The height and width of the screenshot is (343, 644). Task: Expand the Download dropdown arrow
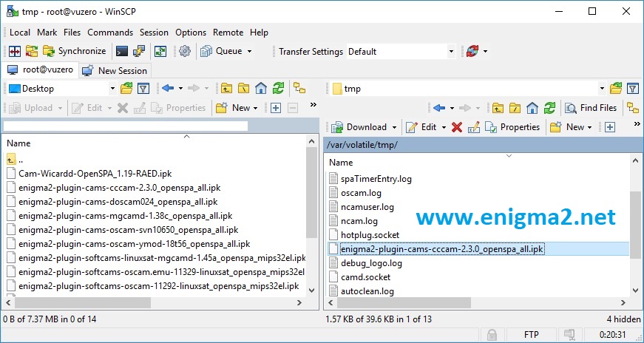tap(394, 128)
